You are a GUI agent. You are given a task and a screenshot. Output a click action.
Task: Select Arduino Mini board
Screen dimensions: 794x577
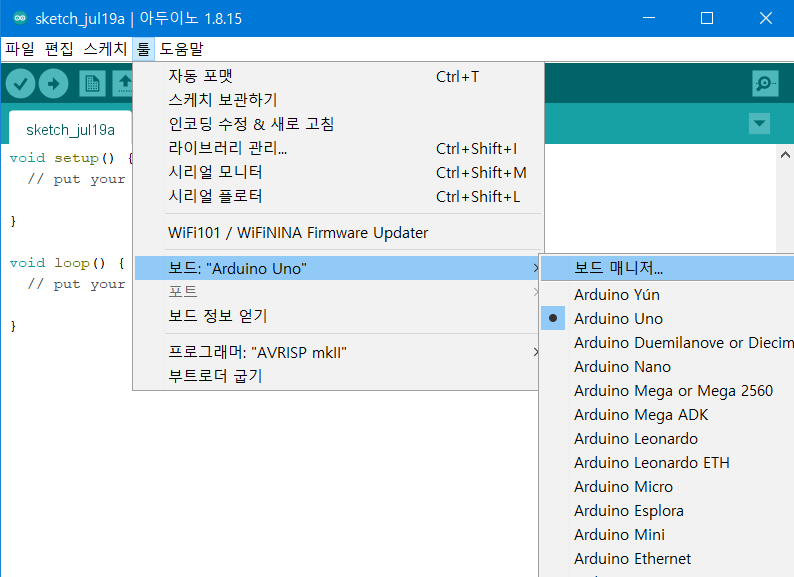(667, 534)
